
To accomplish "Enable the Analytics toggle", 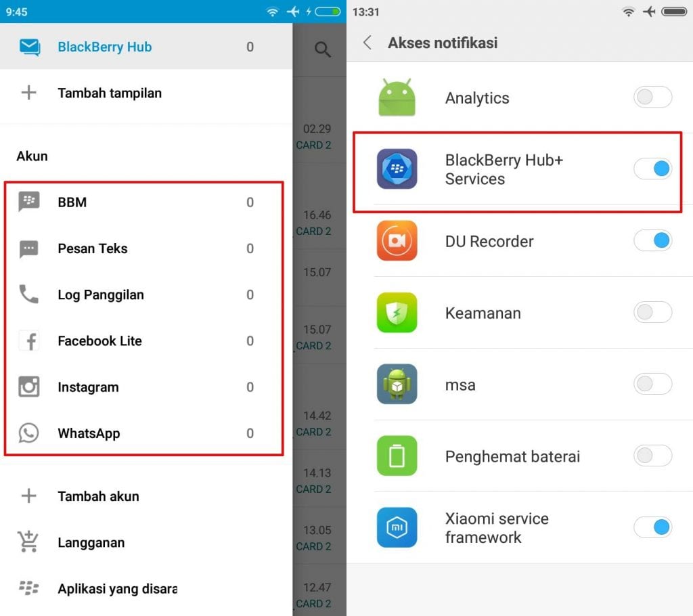I will click(653, 97).
